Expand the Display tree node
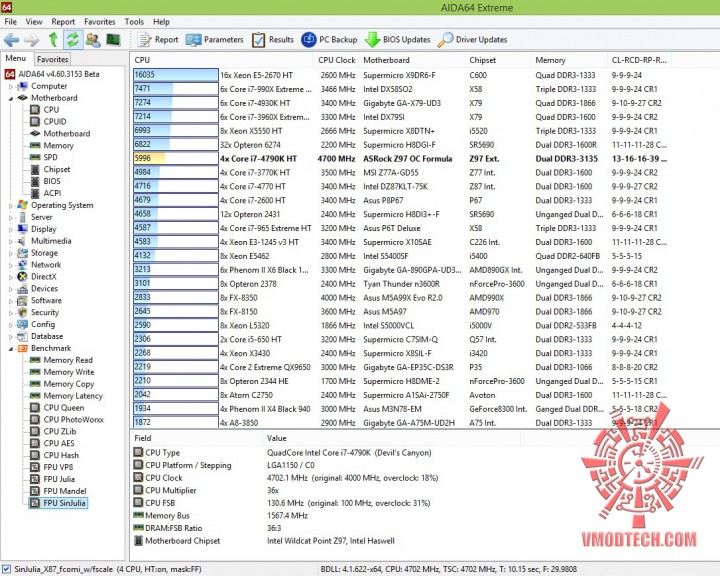 pyautogui.click(x=11, y=229)
